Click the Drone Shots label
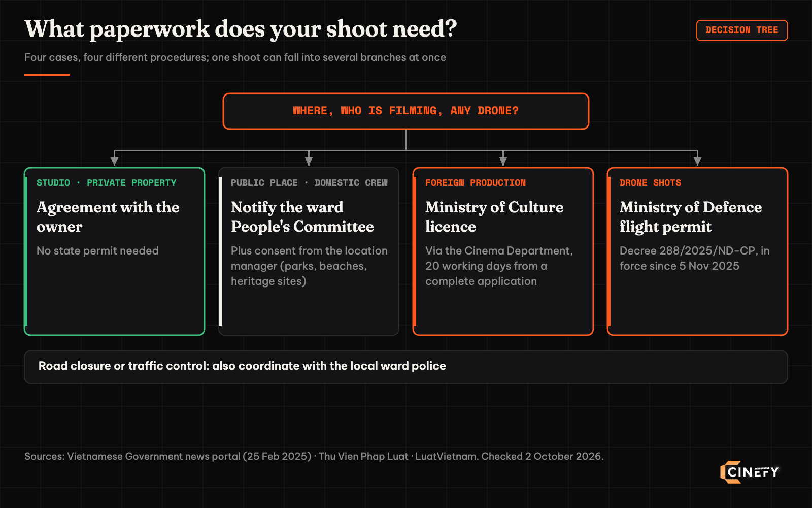 coord(650,183)
